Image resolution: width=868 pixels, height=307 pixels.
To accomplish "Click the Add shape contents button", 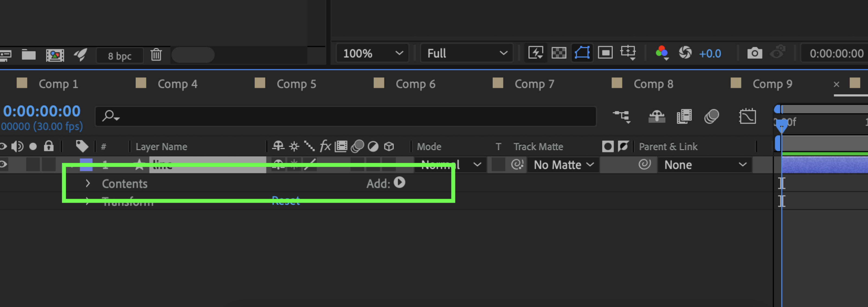I will tap(399, 183).
